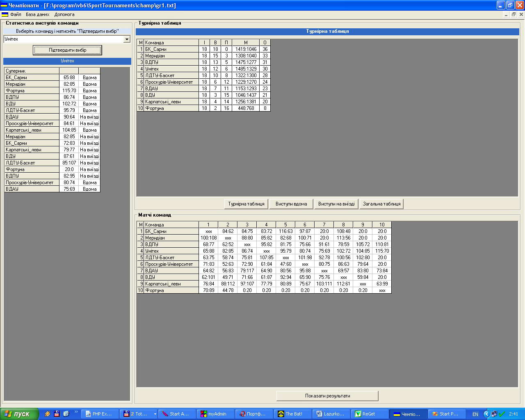525x420 pixels.
Task: Select score 62:101 in ВДУ matches row
Action: tap(208, 277)
